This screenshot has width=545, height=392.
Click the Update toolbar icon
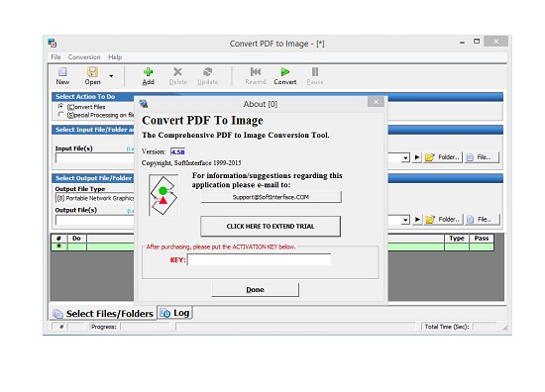pos(207,72)
